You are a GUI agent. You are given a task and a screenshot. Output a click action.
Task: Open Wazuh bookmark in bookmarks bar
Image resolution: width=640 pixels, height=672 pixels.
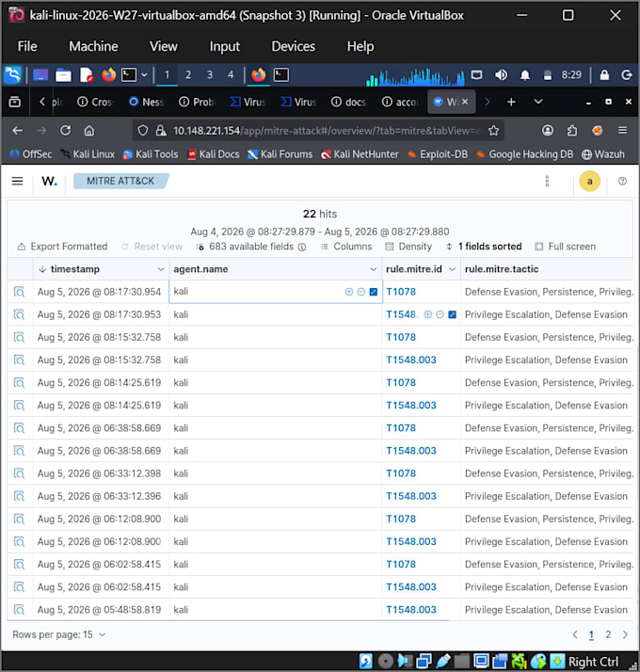point(603,154)
